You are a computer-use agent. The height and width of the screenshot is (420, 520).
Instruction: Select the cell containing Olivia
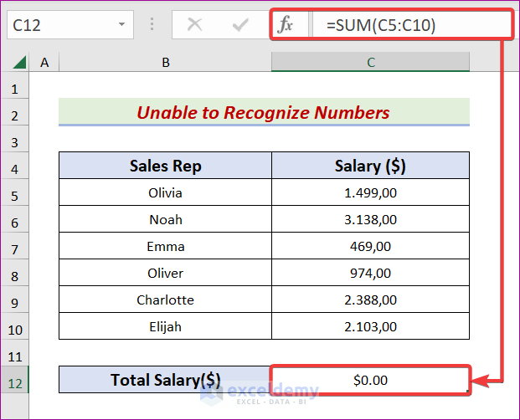coord(165,193)
